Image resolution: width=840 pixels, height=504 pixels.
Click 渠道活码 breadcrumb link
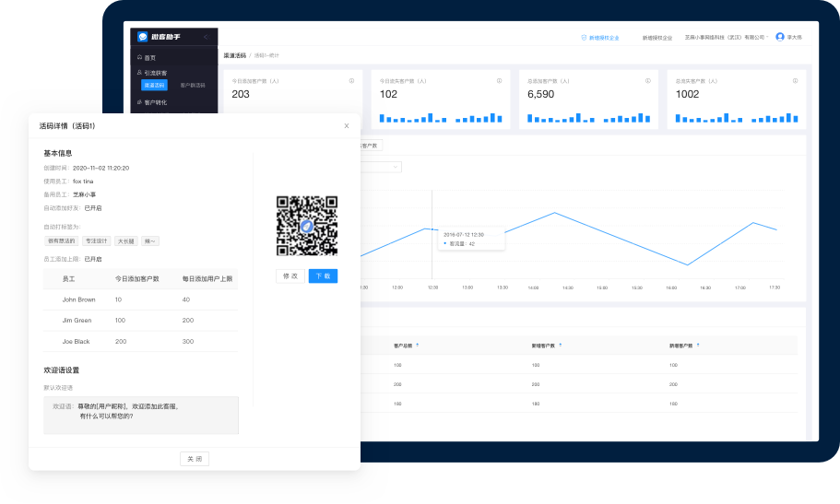pyautogui.click(x=234, y=55)
